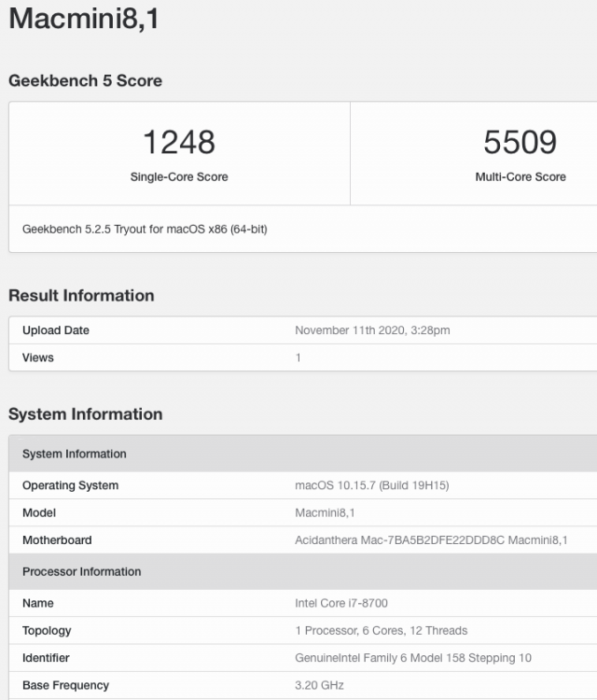The image size is (597, 700).
Task: Click the Processor Information table header
Action: [x=303, y=571]
